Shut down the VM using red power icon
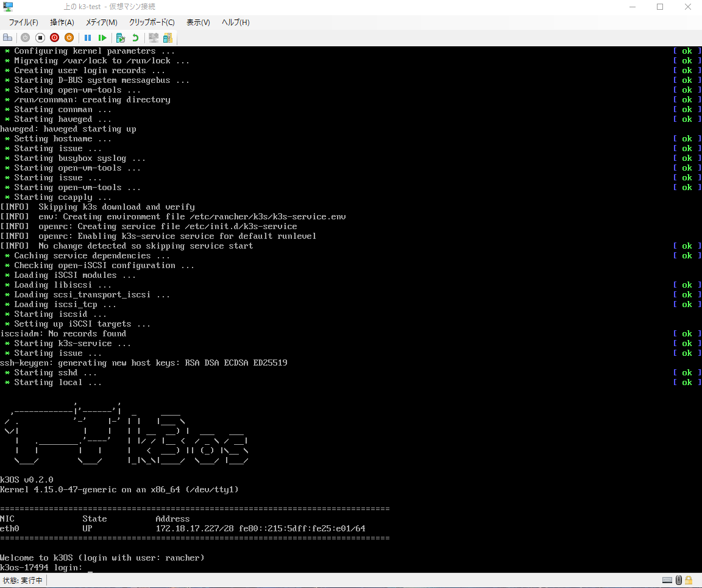The height and width of the screenshot is (588, 702). click(x=55, y=38)
